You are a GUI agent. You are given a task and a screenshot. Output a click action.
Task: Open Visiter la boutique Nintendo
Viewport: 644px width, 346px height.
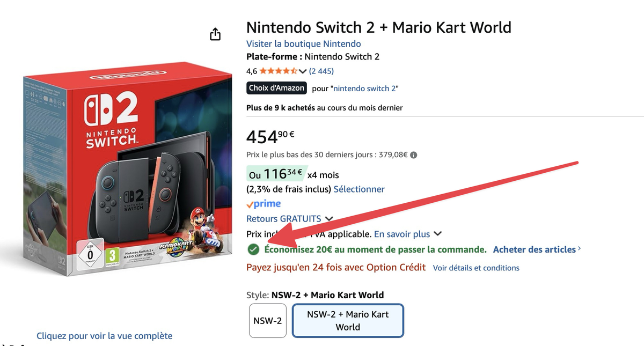[x=304, y=43]
